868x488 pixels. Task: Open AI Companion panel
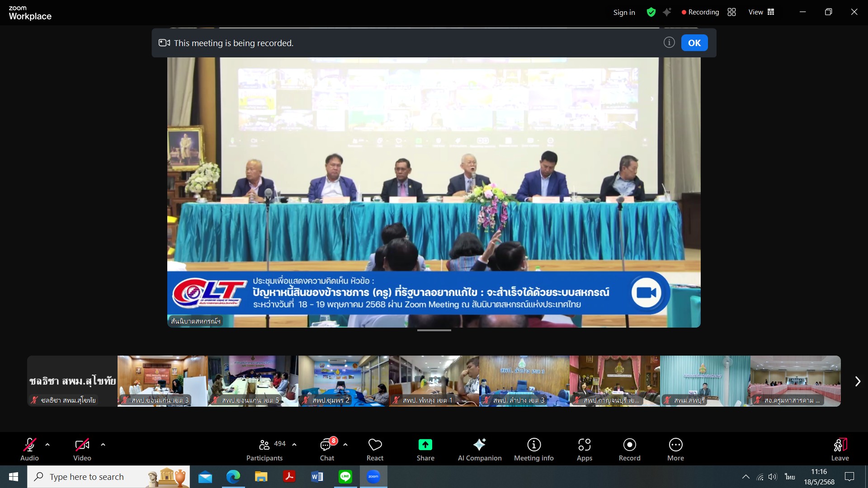(479, 450)
